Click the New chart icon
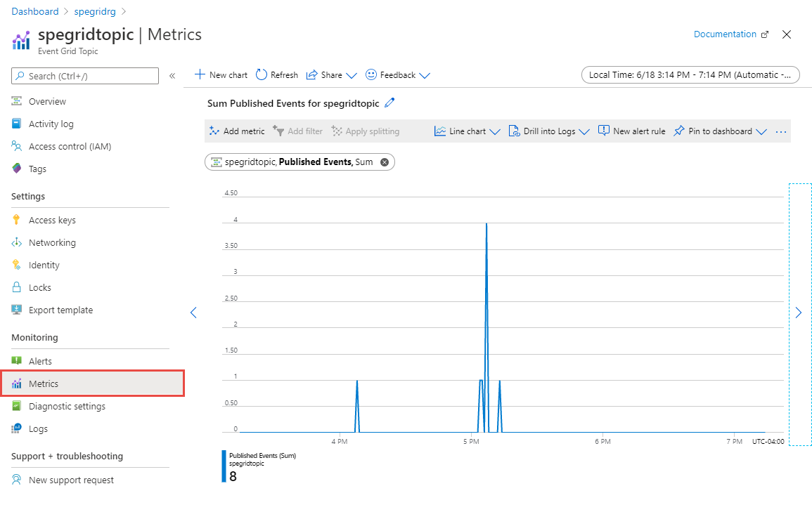 click(x=220, y=74)
